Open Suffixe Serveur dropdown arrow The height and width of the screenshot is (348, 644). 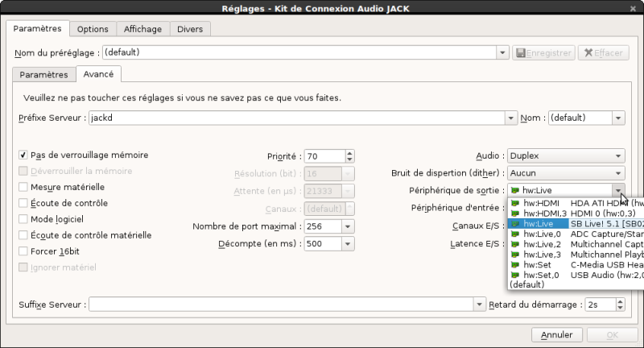[479, 304]
